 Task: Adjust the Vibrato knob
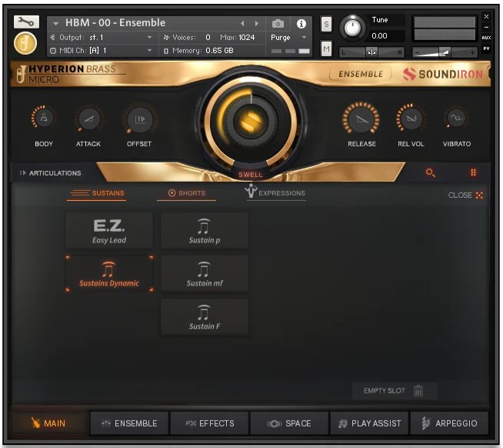click(456, 118)
